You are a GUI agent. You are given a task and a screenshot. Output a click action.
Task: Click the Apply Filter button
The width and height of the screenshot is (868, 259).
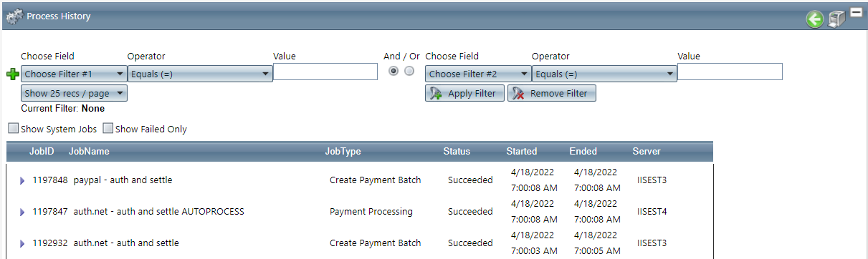point(464,94)
